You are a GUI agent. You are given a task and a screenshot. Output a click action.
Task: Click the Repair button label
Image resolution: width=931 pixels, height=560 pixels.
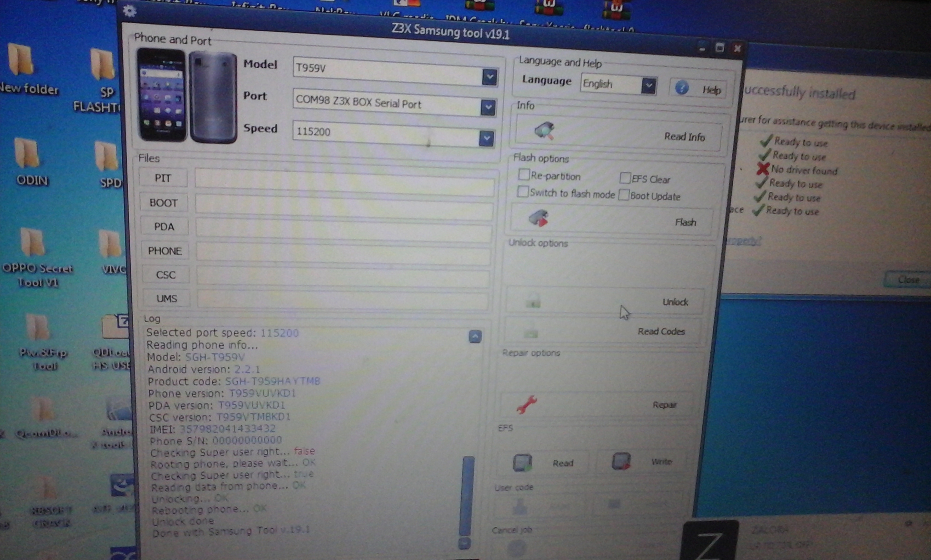pyautogui.click(x=665, y=405)
